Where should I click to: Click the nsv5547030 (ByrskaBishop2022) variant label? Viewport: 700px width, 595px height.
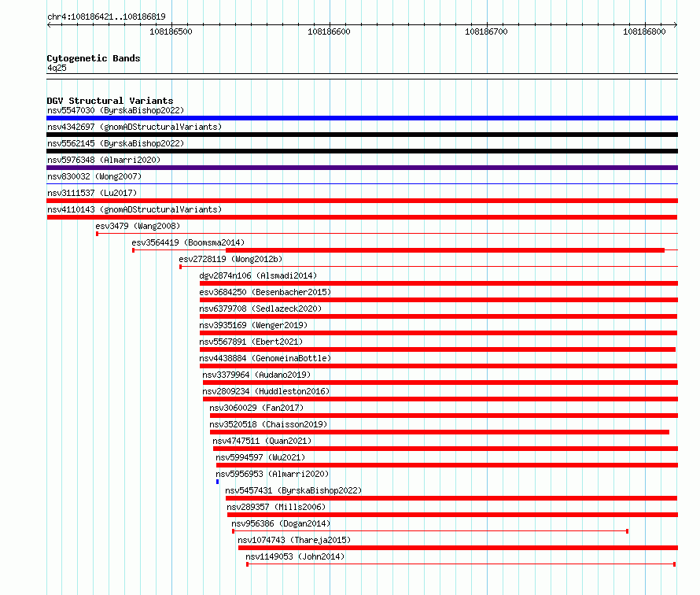click(x=116, y=110)
